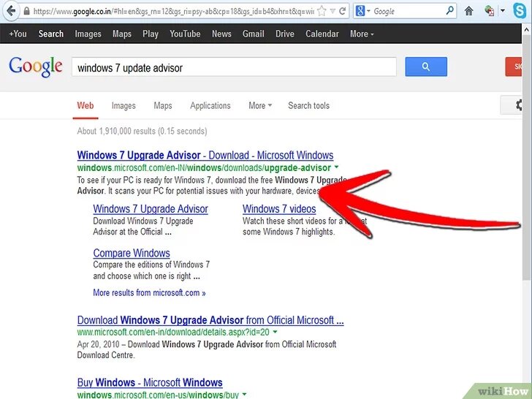
Task: Open Buy Windows - Microsoft Windows result
Action: pyautogui.click(x=150, y=382)
